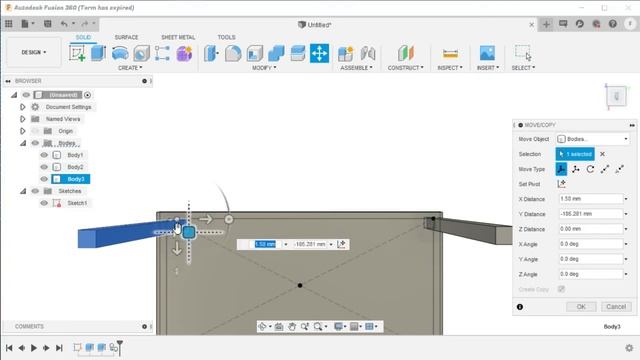Open the Design workspace dropdown
640x360 pixels.
pos(34,52)
